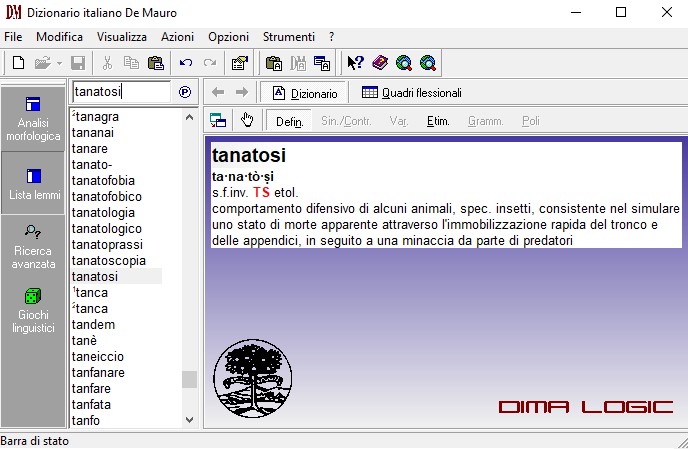Open the Opzioni menu
Viewport: 688px width, 449px height.
[x=228, y=37]
